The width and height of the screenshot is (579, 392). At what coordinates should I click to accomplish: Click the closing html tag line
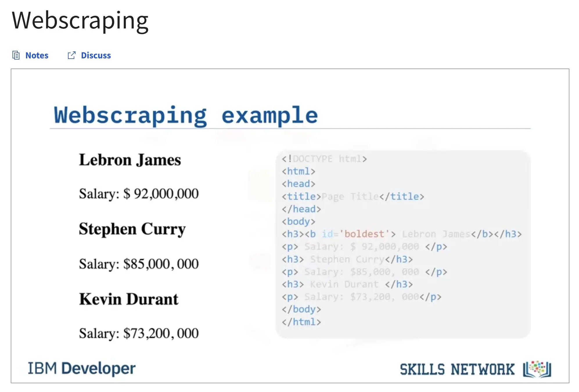click(301, 322)
